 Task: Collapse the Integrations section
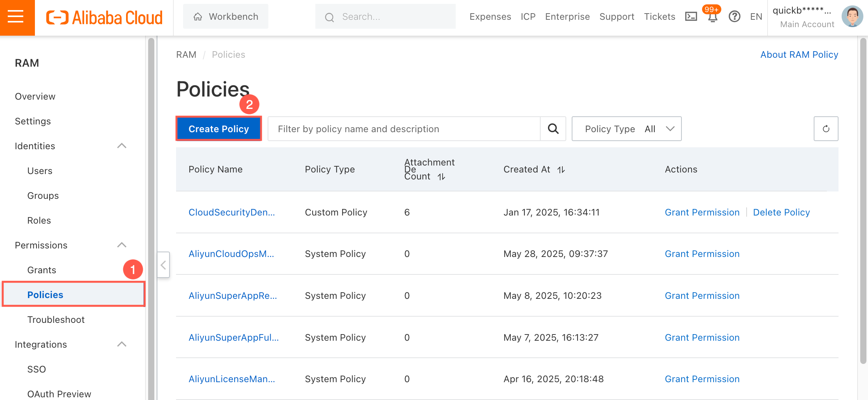tap(122, 344)
